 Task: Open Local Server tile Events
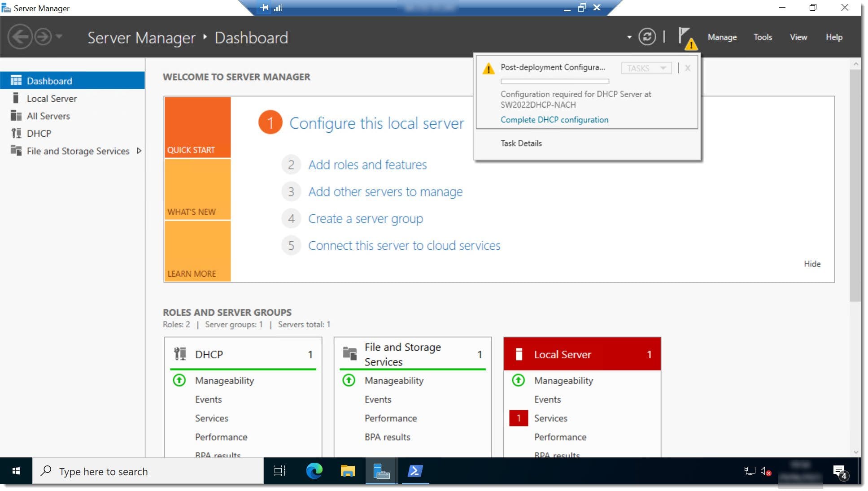pyautogui.click(x=547, y=399)
